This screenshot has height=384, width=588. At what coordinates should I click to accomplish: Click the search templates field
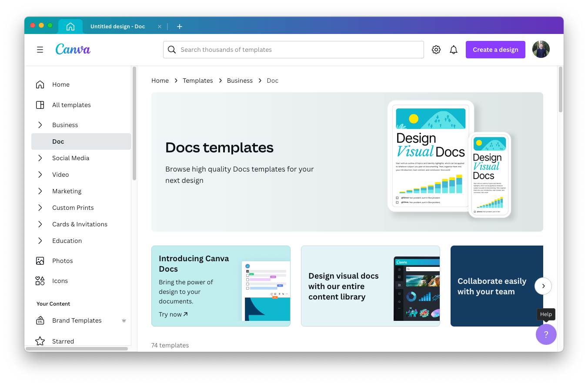pyautogui.click(x=294, y=50)
